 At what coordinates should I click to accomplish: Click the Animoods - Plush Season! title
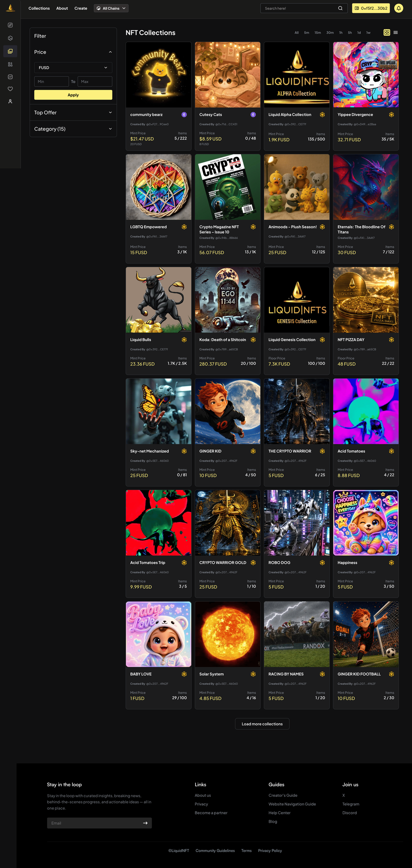293,227
